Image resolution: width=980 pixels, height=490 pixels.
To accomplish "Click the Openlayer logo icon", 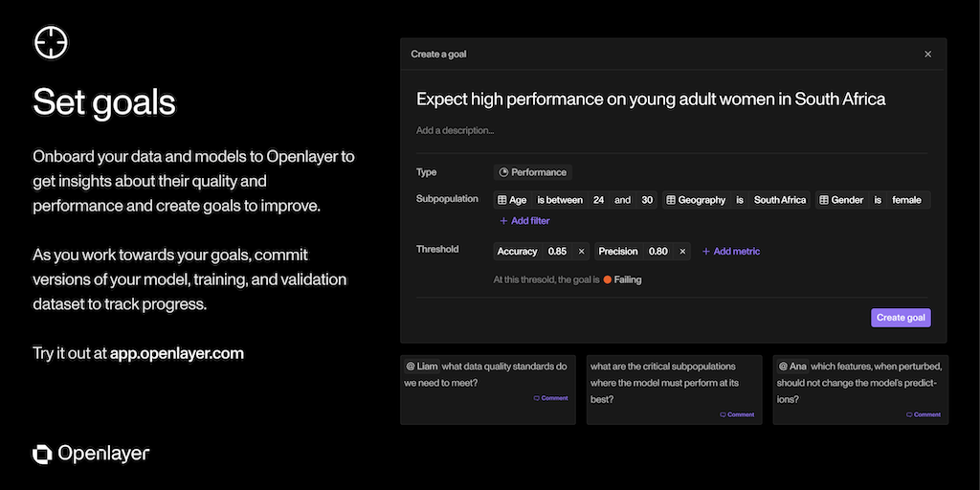I will [43, 454].
